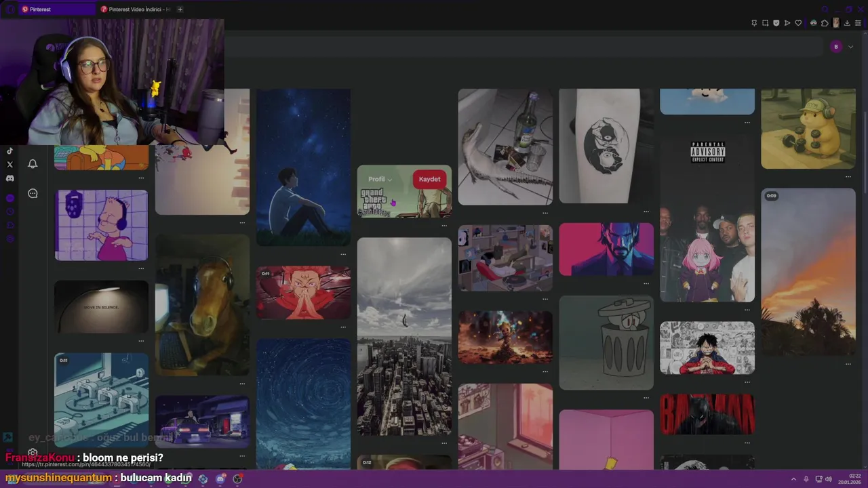Open the isometric room illustration pin
Screen dimensions: 868x488
(505, 258)
